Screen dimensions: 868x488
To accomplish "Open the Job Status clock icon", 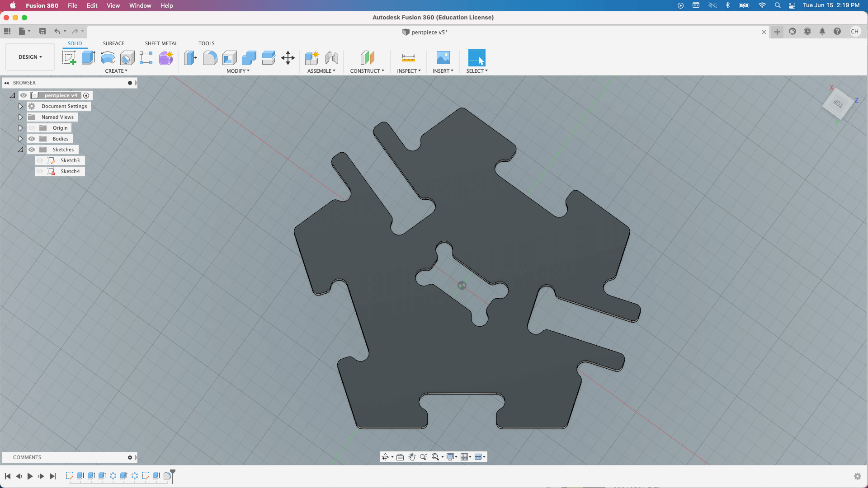I will 807,31.
